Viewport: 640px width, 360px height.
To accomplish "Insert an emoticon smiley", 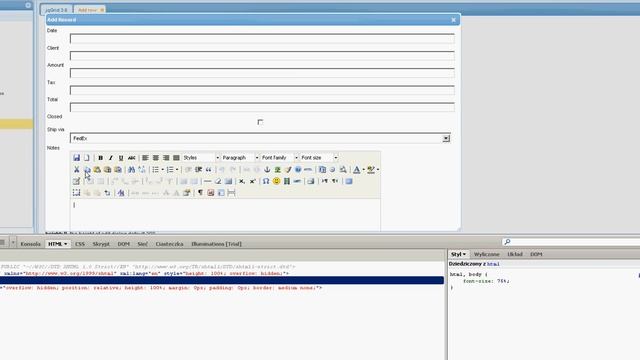I will (x=276, y=181).
